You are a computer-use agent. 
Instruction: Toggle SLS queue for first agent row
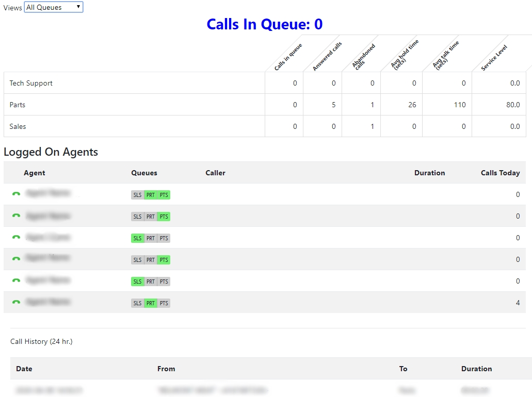click(x=137, y=195)
